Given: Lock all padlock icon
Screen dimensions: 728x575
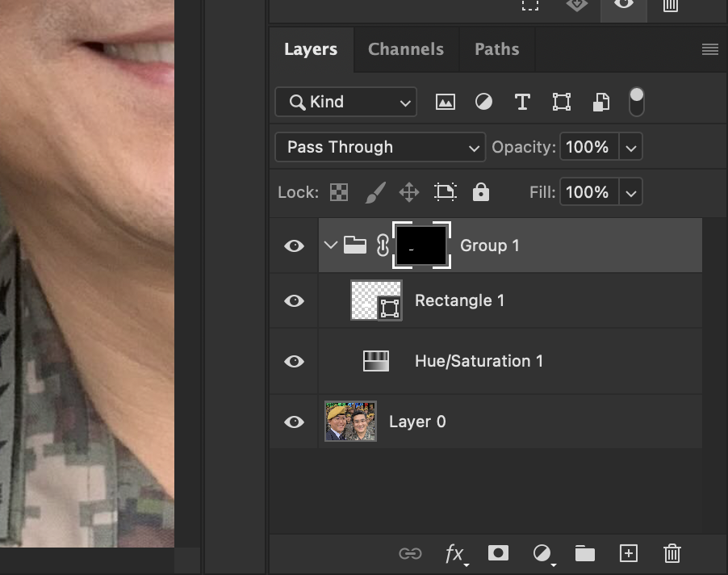Looking at the screenshot, I should [x=480, y=192].
